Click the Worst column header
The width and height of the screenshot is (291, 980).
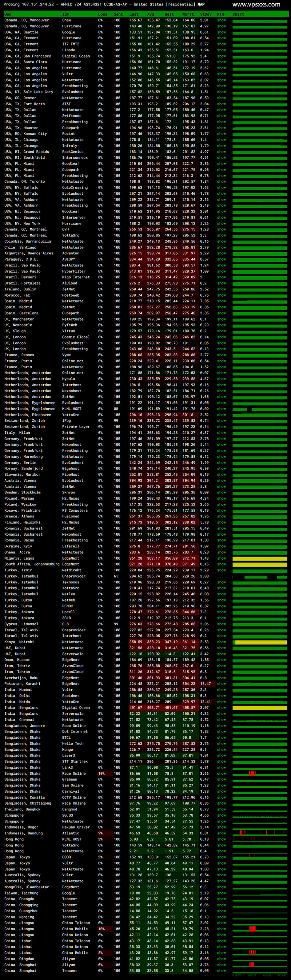coord(188,14)
